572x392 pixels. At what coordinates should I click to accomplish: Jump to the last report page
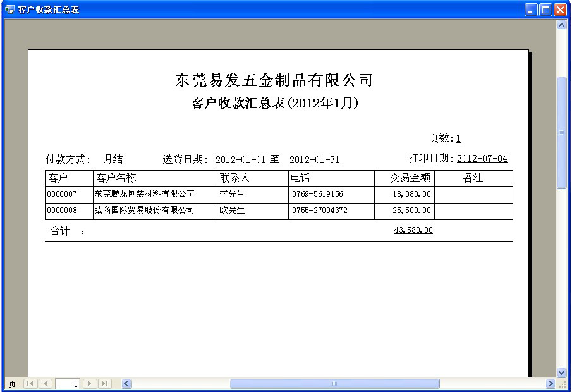[105, 384]
